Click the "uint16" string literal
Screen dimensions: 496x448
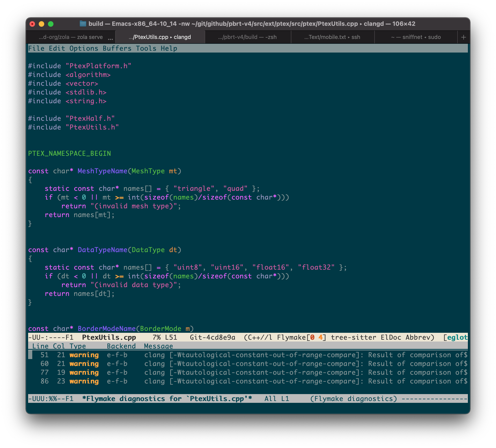[227, 267]
